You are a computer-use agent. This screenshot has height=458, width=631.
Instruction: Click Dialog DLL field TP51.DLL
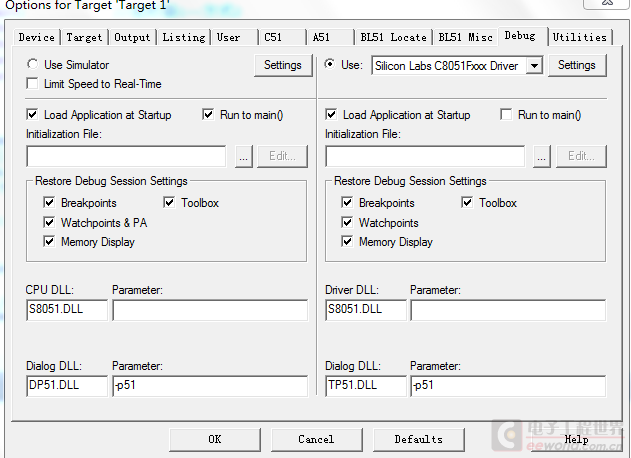click(365, 386)
